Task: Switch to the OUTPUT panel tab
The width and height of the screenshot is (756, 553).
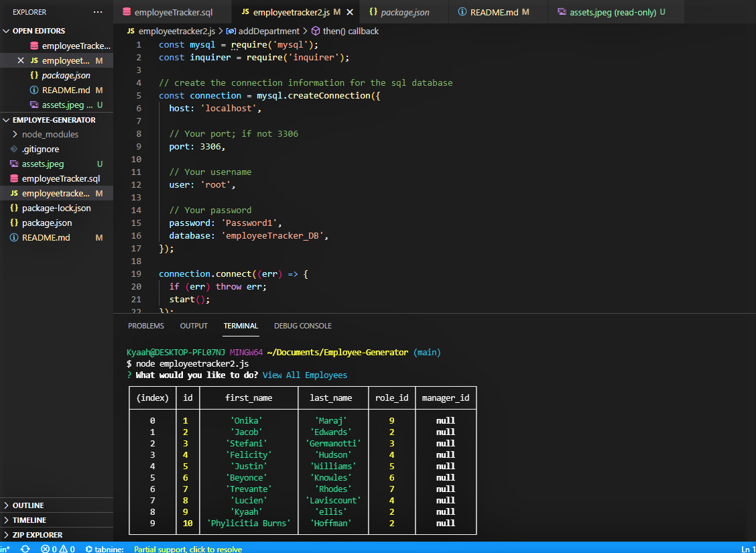Action: 194,326
